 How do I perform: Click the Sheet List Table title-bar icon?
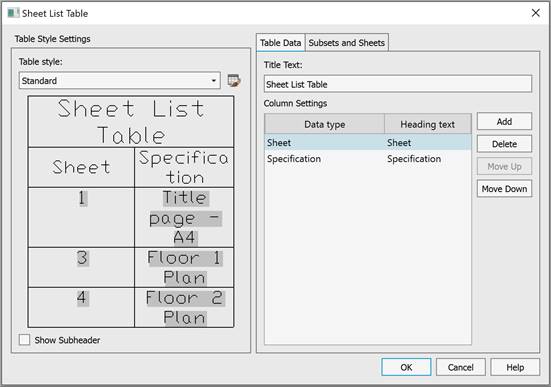(x=13, y=13)
